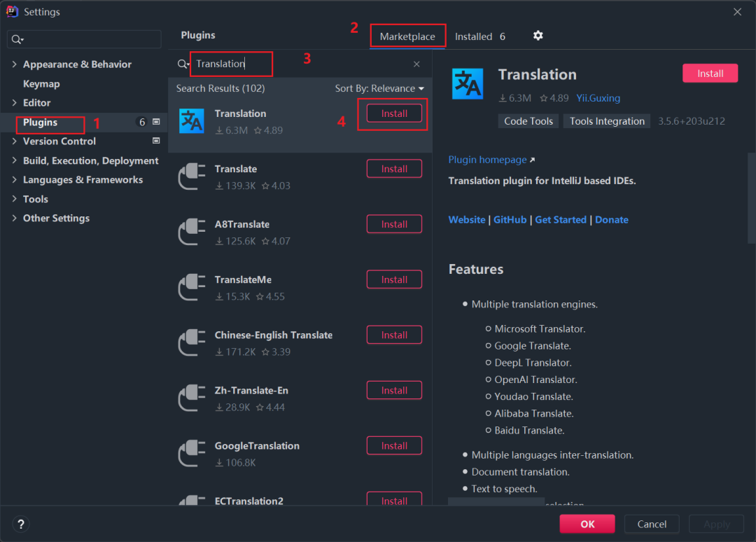756x542 pixels.
Task: Install the A8Translate plugin
Action: (x=394, y=224)
